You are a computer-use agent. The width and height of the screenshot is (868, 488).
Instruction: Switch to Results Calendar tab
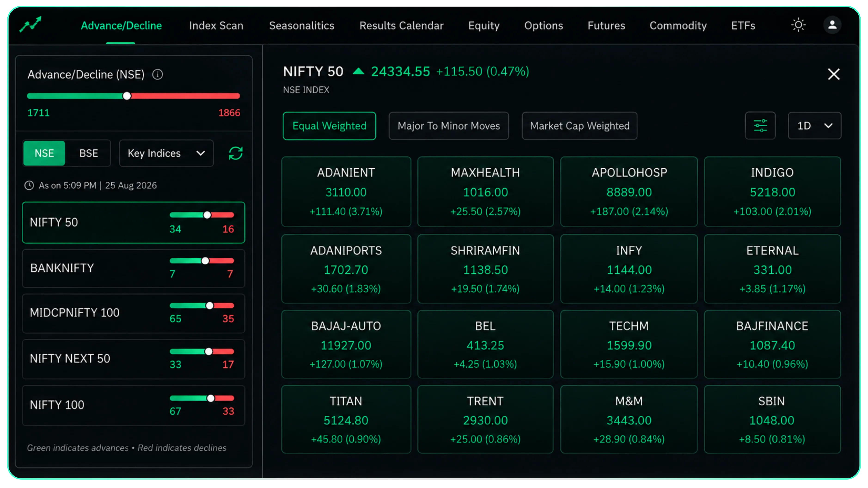(401, 26)
